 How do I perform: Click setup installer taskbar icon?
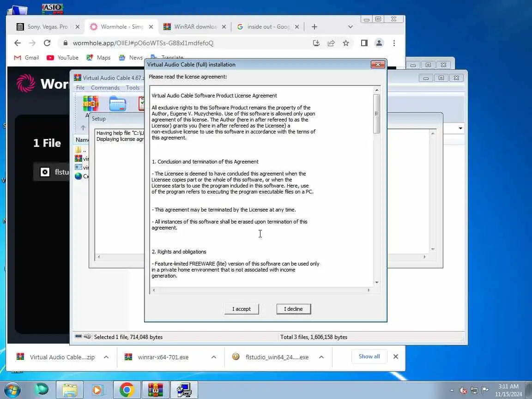184,390
